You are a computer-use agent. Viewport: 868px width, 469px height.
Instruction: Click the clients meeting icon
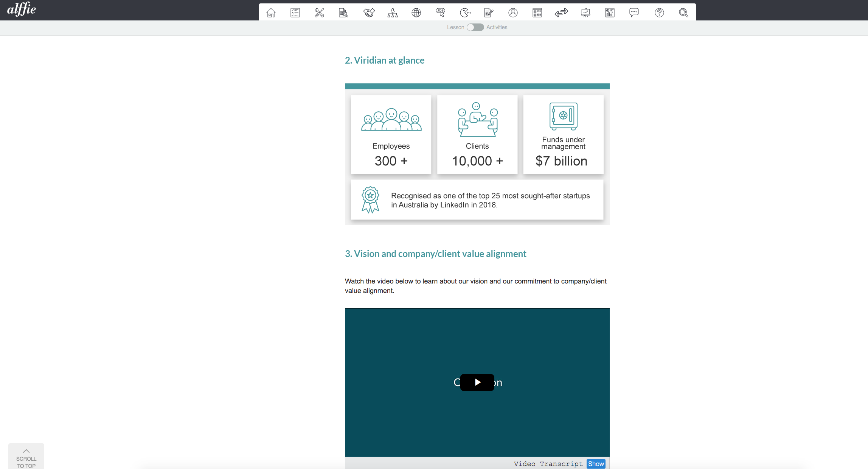click(x=478, y=120)
